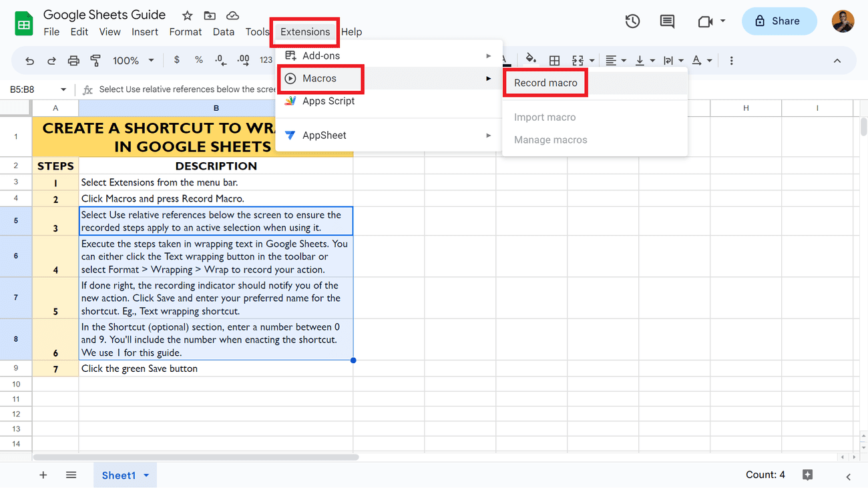Open Sheet1 tab dropdown arrow
This screenshot has height=488, width=868.
146,475
